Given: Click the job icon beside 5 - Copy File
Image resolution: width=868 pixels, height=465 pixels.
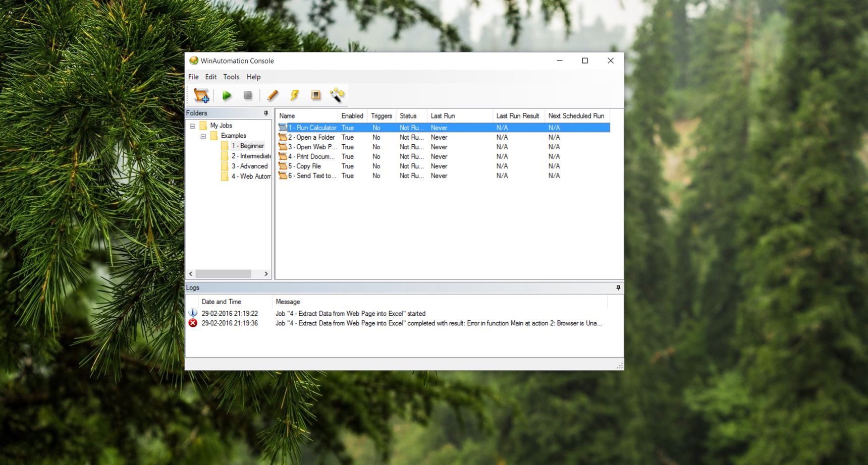Looking at the screenshot, I should tap(283, 166).
